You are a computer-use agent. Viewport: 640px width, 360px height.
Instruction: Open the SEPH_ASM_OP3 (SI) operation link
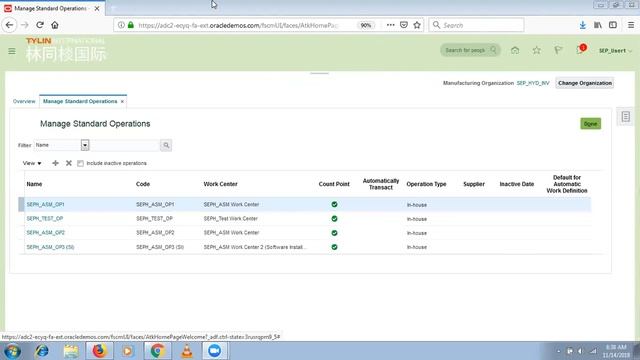(x=50, y=247)
